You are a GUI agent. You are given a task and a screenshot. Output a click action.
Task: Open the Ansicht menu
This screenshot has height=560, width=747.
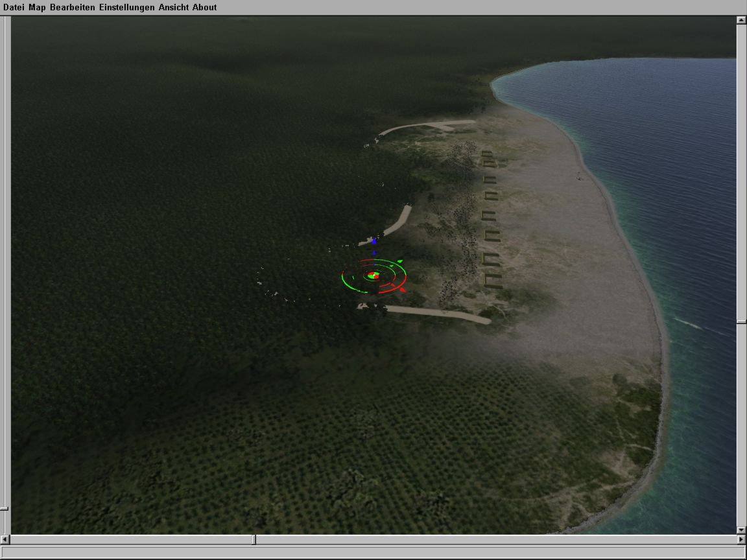pyautogui.click(x=173, y=7)
